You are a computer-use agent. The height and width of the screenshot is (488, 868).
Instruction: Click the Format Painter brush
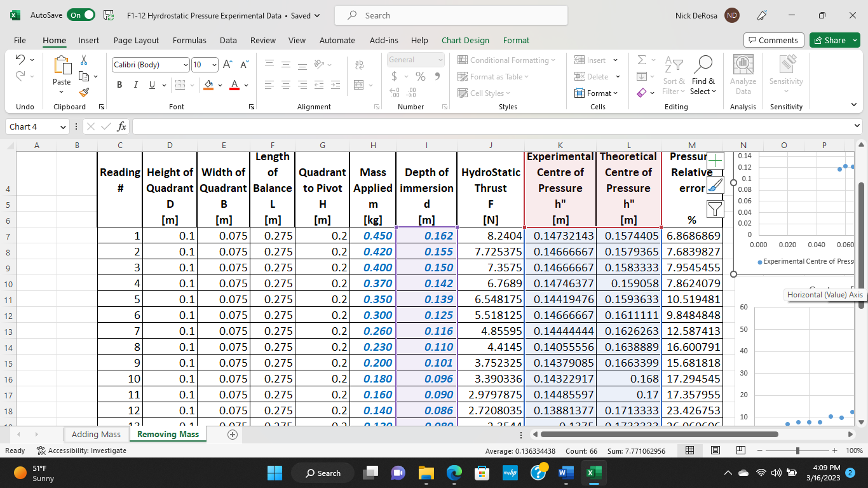[84, 93]
